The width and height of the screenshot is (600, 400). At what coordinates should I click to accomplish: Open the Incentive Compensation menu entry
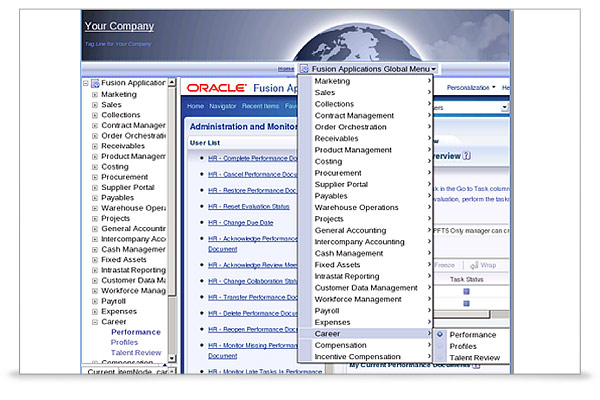coord(365,357)
